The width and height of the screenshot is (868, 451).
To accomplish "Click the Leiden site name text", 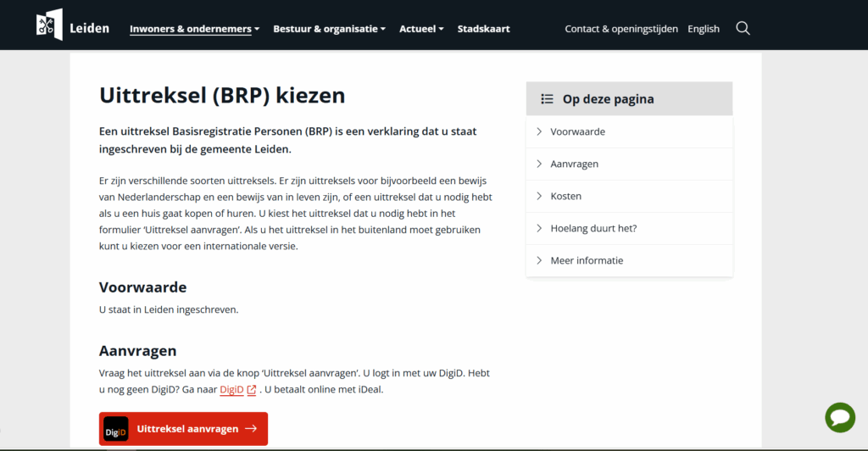I will point(89,28).
